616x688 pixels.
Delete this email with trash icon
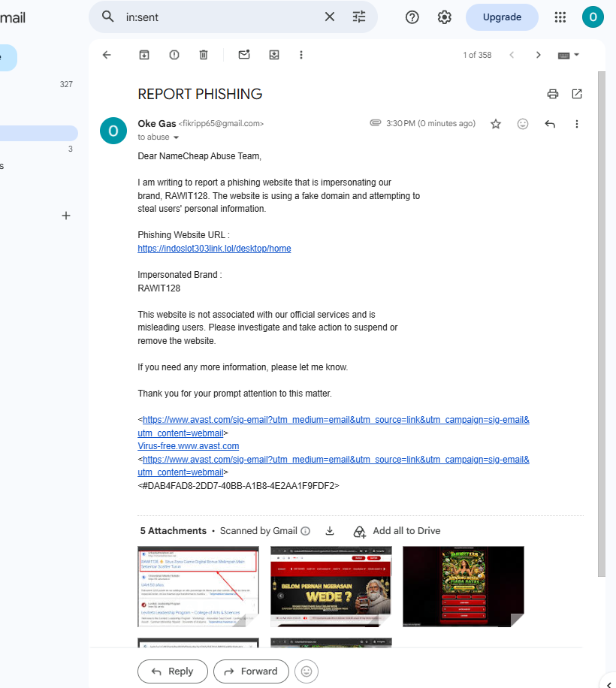point(204,55)
